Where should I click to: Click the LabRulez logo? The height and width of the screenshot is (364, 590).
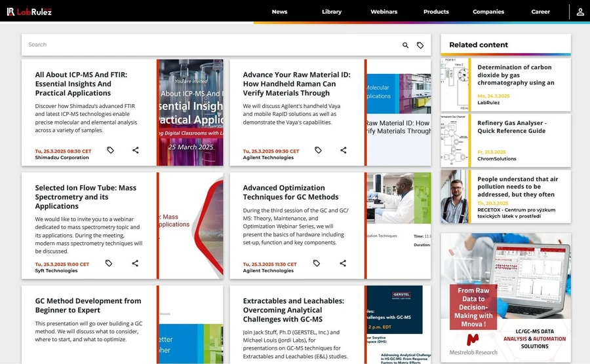[29, 12]
